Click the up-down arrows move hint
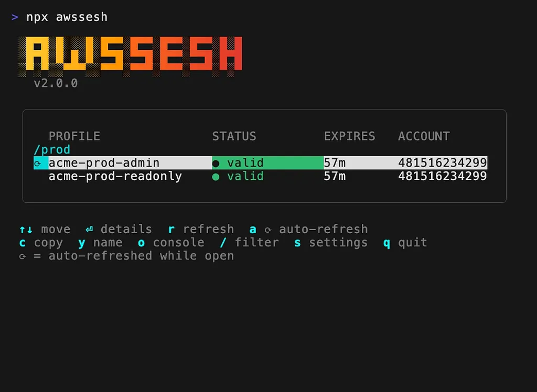Image resolution: width=537 pixels, height=392 pixels. click(x=26, y=230)
